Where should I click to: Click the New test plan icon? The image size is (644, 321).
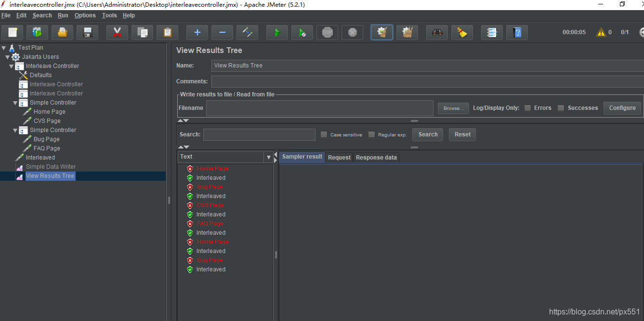tap(13, 32)
